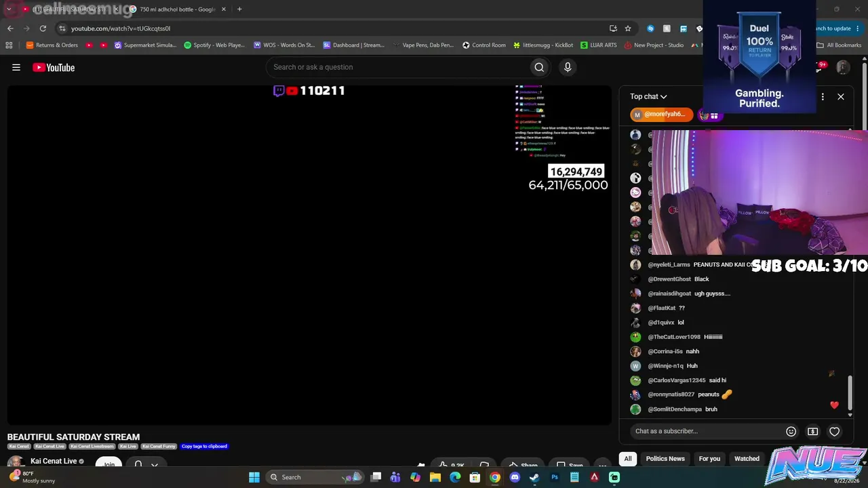This screenshot has width=868, height=488.
Task: Switch to Google Chrome on the taskbar
Action: (495, 477)
